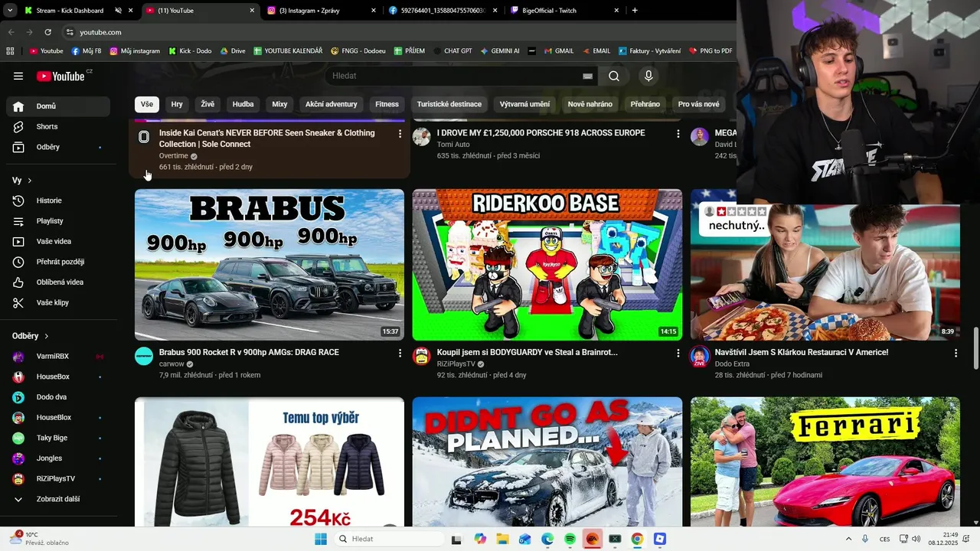Image resolution: width=980 pixels, height=551 pixels.
Task: Open options menu for Brabus 900 Rocket video
Action: [x=400, y=353]
